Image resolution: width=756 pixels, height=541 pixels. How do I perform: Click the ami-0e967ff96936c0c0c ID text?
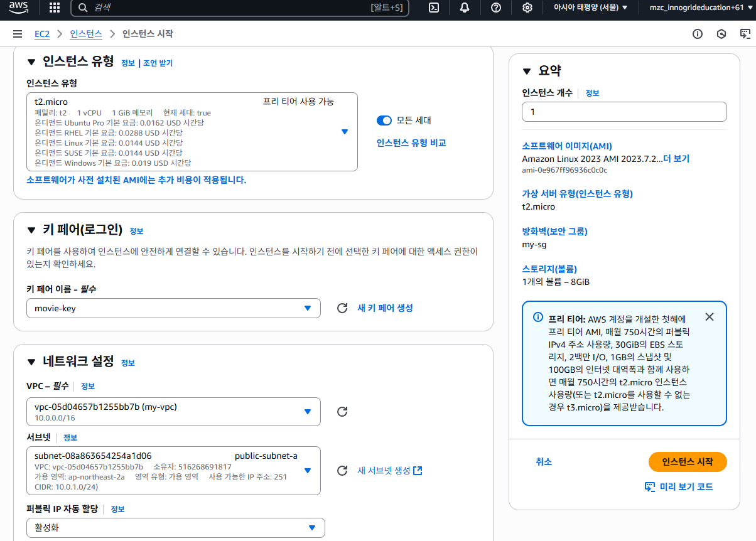tap(564, 170)
